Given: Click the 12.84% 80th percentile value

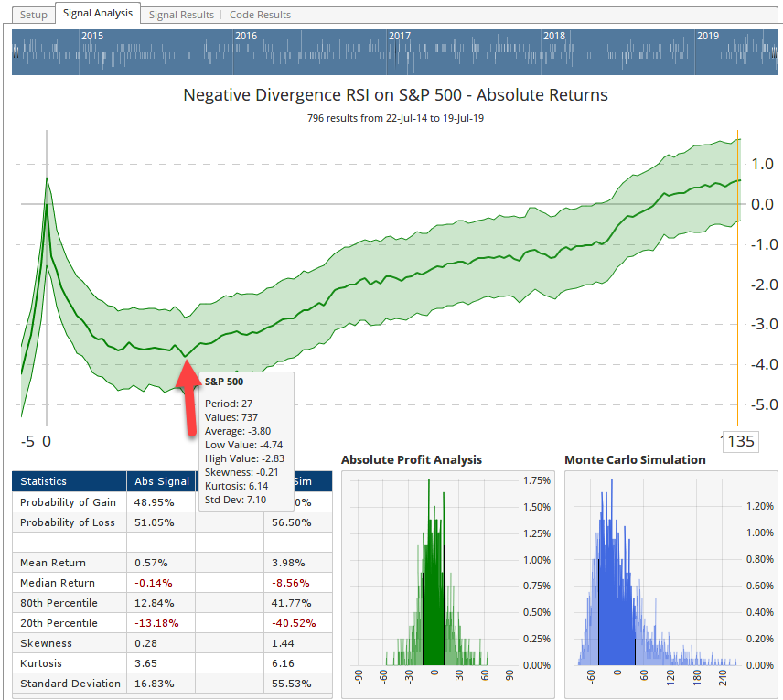Looking at the screenshot, I should coord(155,603).
